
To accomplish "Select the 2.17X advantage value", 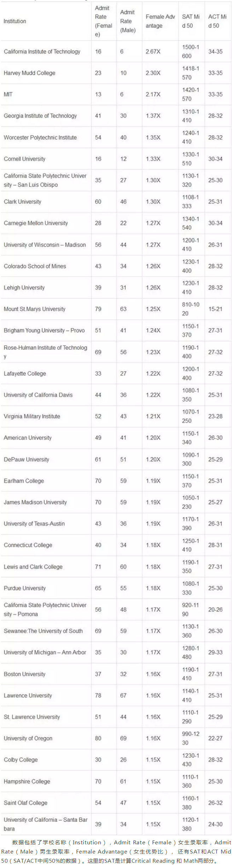I will (x=153, y=94).
